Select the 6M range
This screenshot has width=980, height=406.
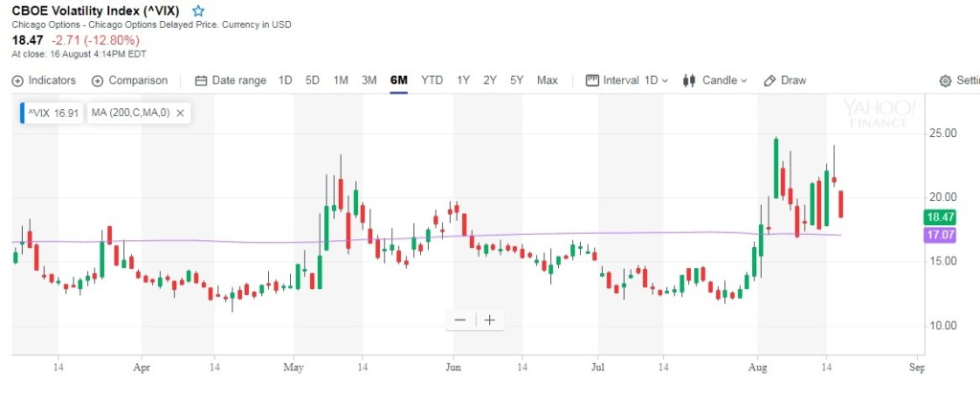click(398, 80)
